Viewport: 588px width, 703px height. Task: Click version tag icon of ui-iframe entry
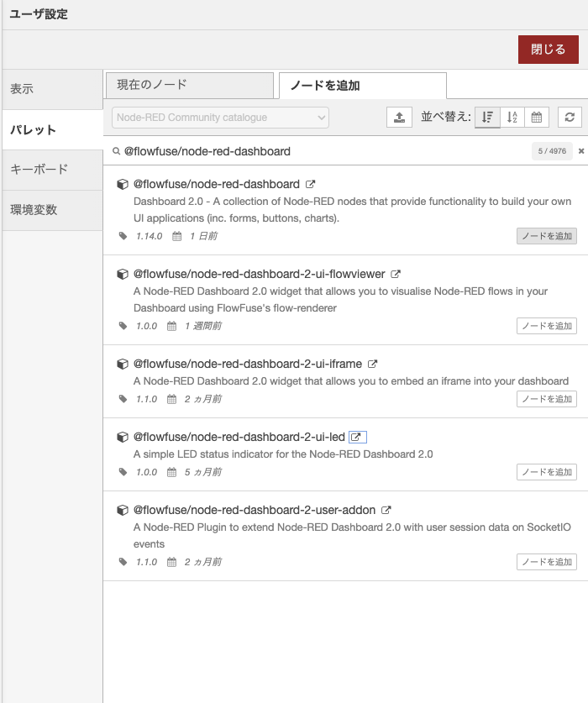coord(123,399)
